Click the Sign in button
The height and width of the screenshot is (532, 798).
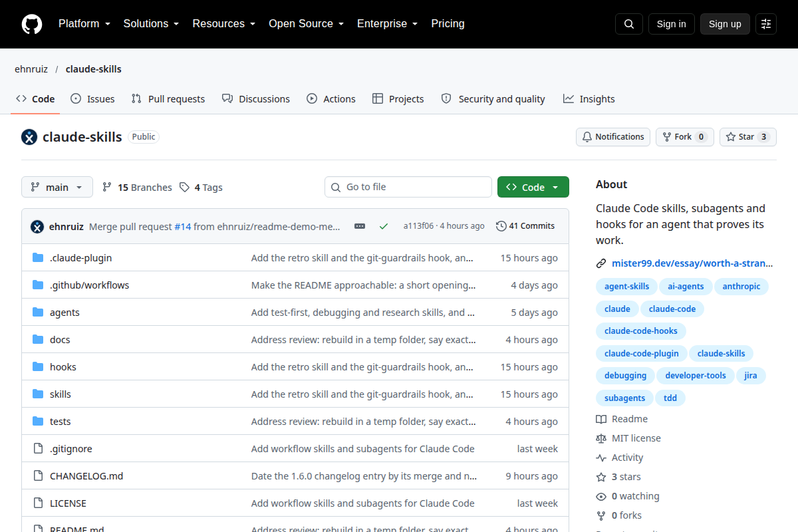[672, 24]
